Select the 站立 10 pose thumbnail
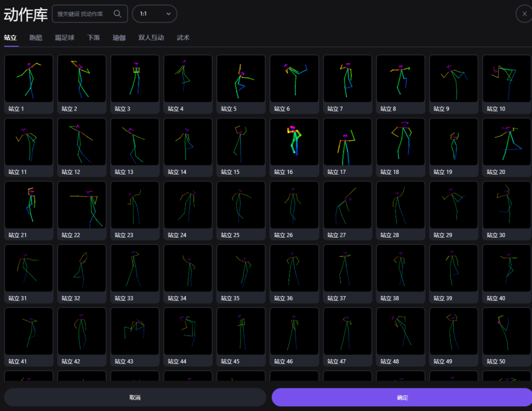This screenshot has height=411, width=532. 506,79
